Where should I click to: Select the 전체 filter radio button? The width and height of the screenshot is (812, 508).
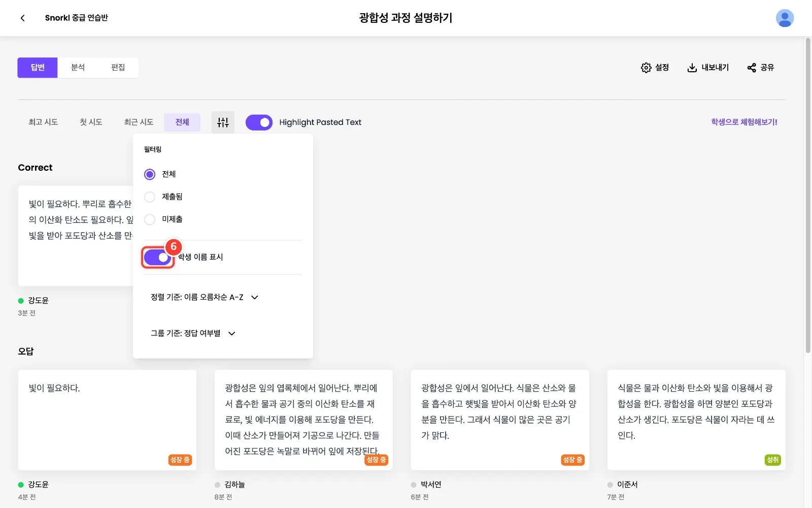click(x=150, y=174)
